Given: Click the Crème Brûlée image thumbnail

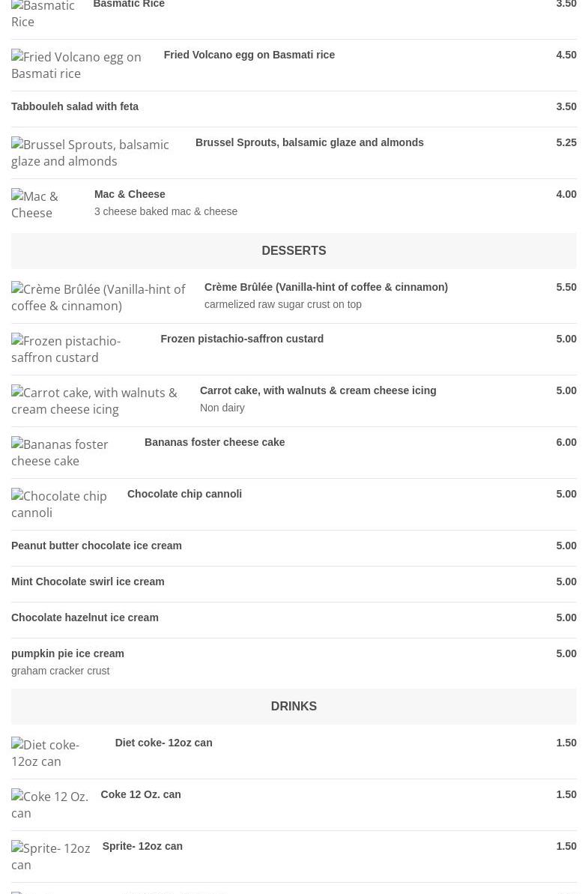Looking at the screenshot, I should 102,298.
